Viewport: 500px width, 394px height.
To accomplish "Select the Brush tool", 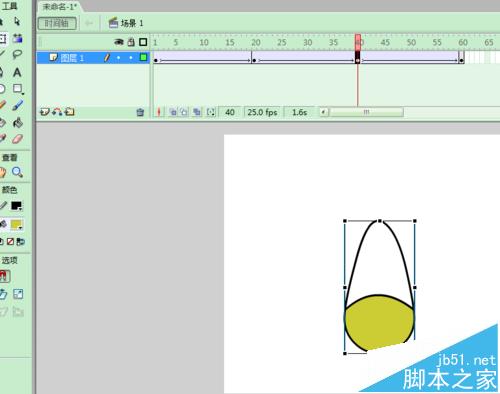I will coord(18,105).
